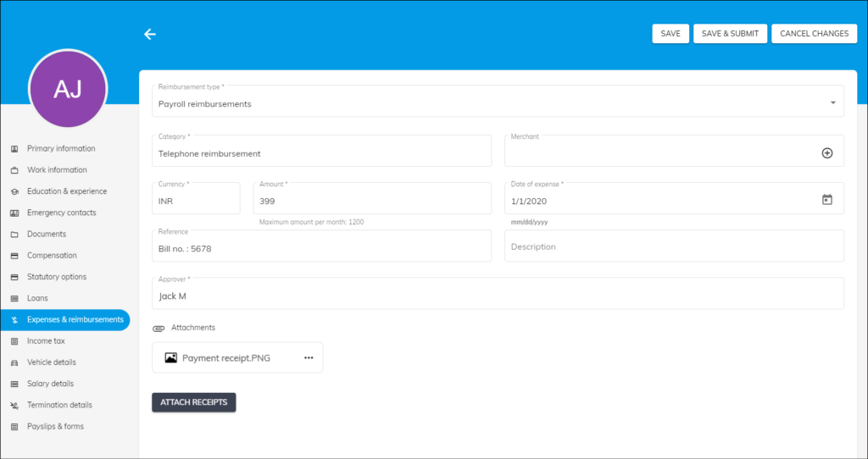Expand the Reimbursement type dropdown arrow
The image size is (868, 459).
pos(832,102)
